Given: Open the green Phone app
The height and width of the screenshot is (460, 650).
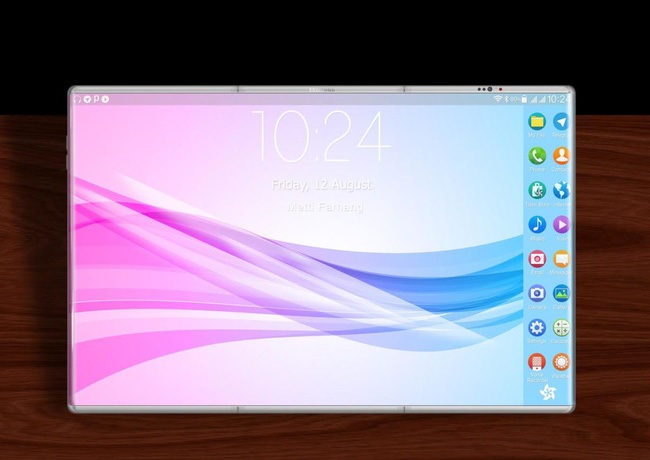Looking at the screenshot, I should 537,155.
